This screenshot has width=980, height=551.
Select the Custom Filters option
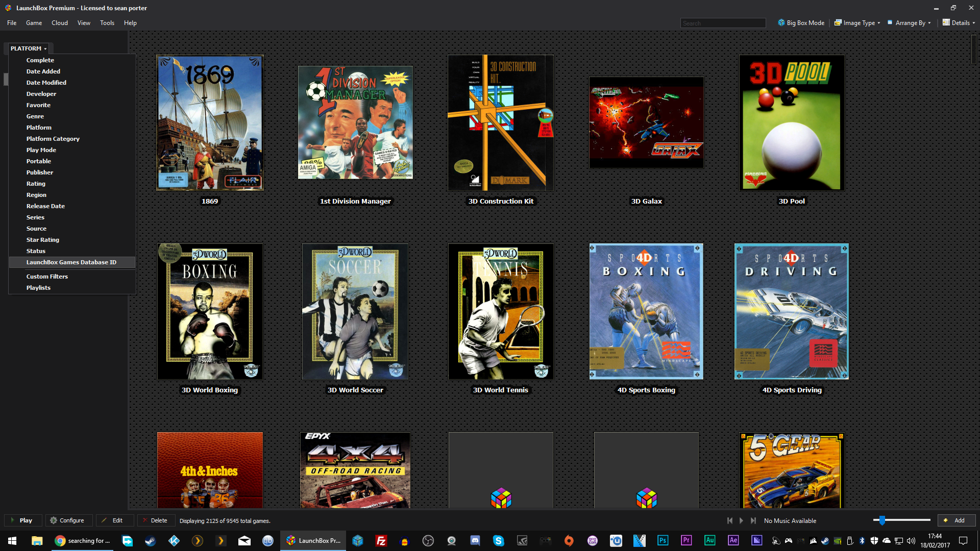[72, 277]
